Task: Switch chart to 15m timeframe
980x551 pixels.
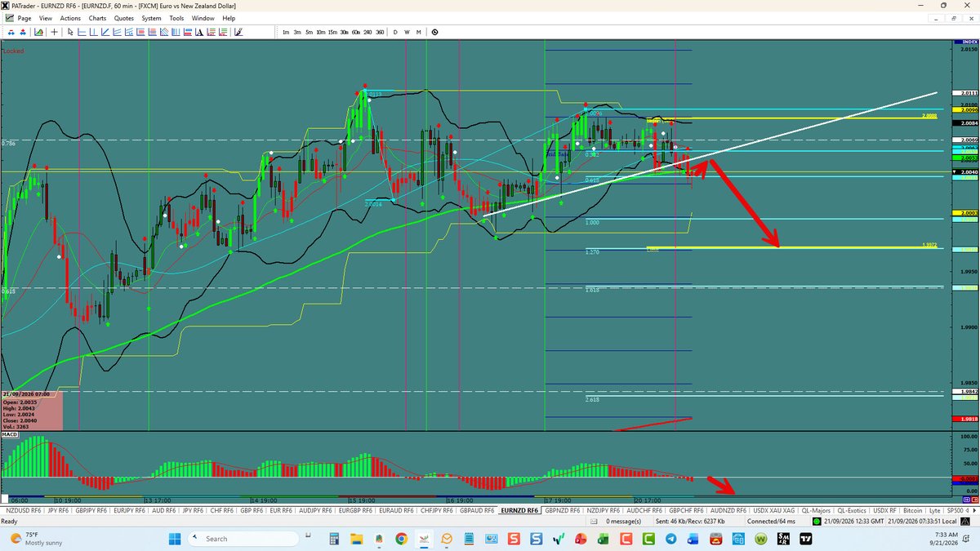Action: point(332,32)
